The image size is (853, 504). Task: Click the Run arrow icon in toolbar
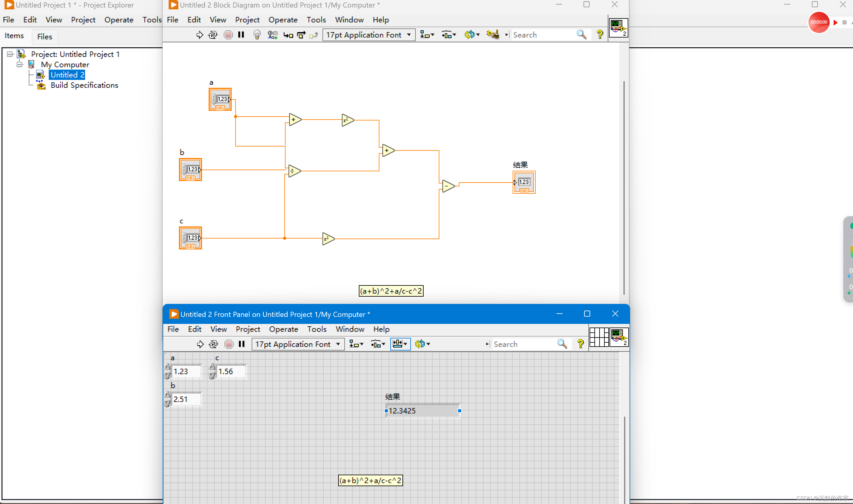pyautogui.click(x=200, y=35)
